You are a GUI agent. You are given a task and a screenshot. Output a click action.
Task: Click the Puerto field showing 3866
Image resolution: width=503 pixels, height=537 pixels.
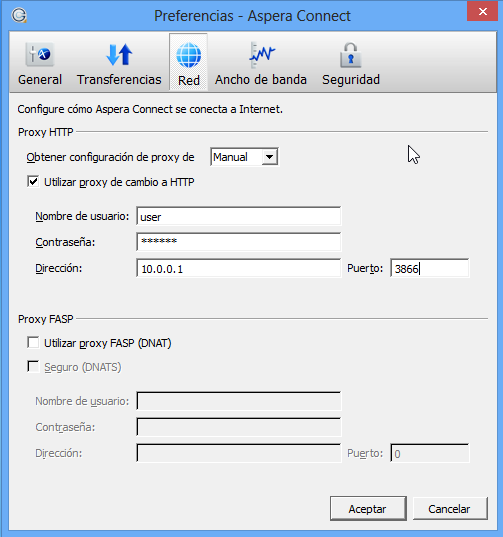click(x=430, y=268)
